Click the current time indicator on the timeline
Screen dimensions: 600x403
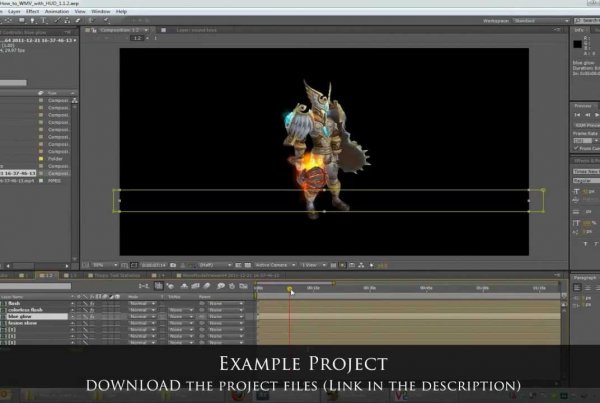pos(290,289)
